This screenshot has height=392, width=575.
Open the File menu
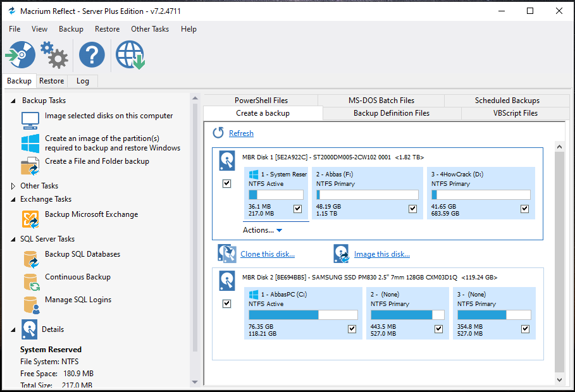[x=15, y=29]
